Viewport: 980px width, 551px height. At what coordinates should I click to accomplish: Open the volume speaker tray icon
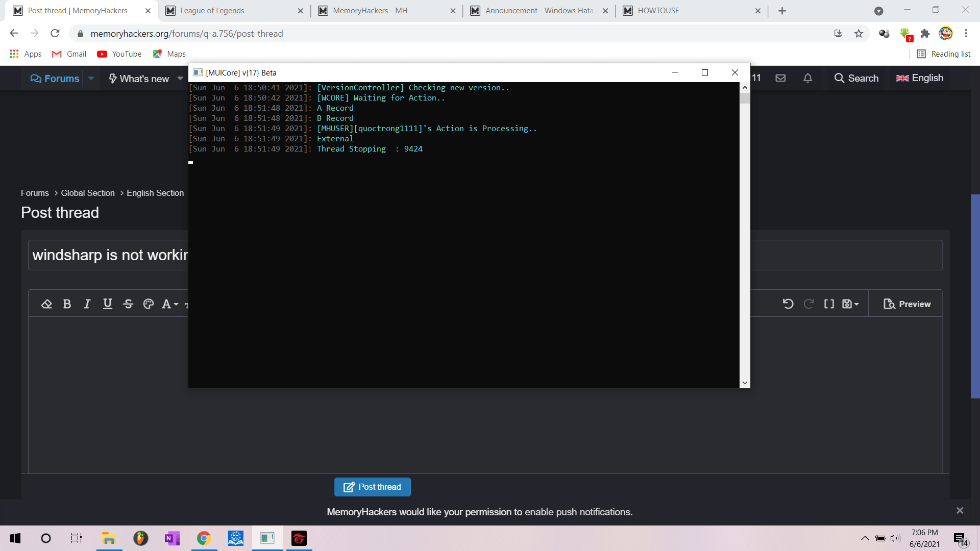click(x=895, y=538)
